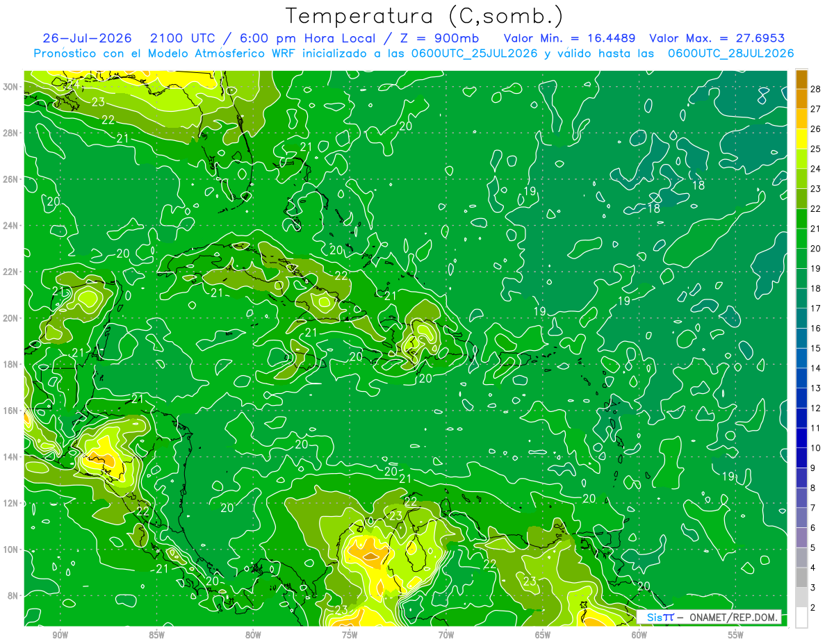Click the '25' label on the color scale
Screen dimensions: 834x644
(x=816, y=149)
